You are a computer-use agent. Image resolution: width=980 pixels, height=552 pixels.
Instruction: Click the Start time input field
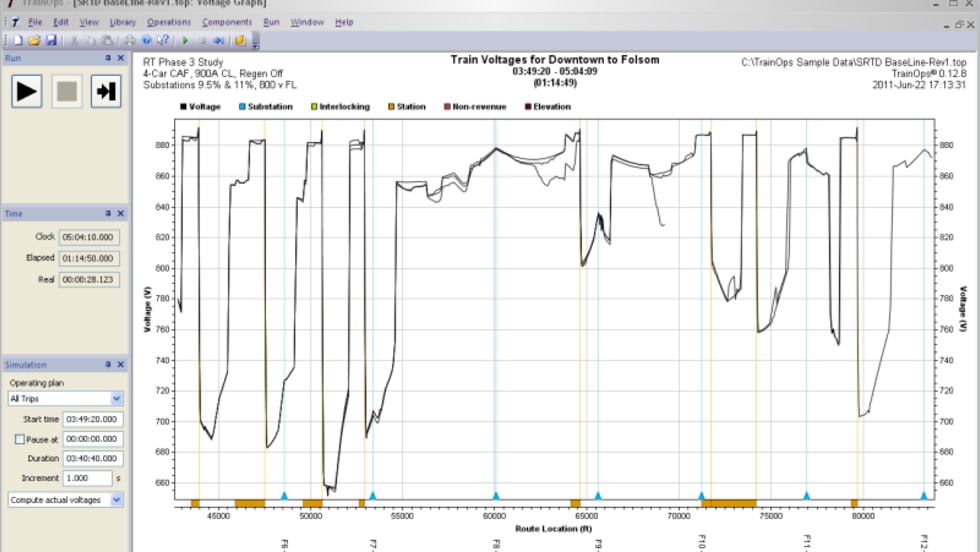click(92, 419)
